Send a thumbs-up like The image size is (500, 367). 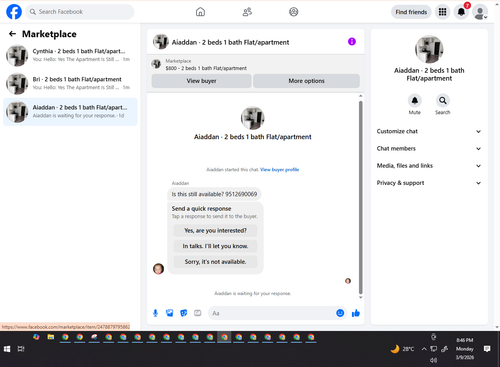coord(356,313)
